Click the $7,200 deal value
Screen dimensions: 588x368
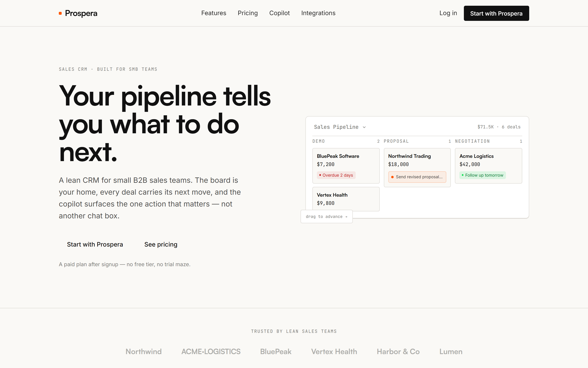click(326, 164)
